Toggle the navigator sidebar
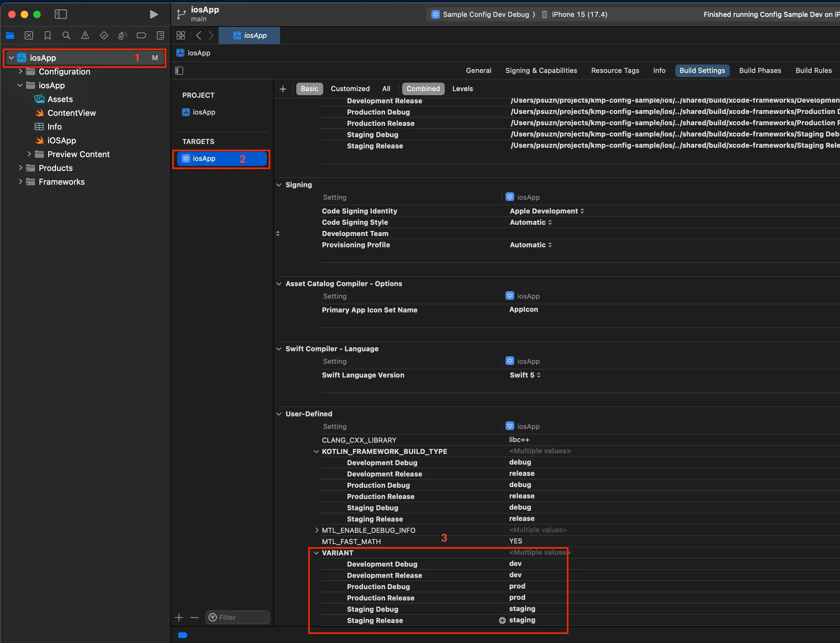 click(60, 14)
